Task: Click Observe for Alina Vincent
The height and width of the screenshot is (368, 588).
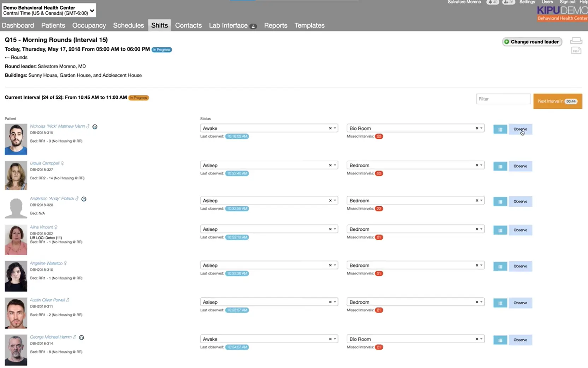Action: click(520, 230)
